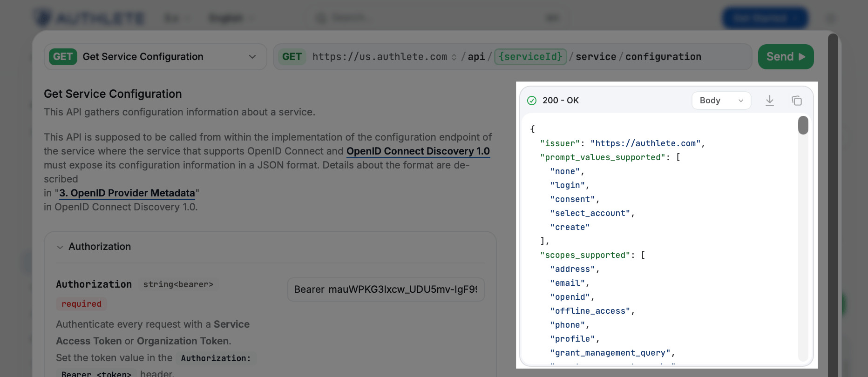The image size is (868, 377).
Task: Click the "login" prompt value
Action: pyautogui.click(x=568, y=185)
